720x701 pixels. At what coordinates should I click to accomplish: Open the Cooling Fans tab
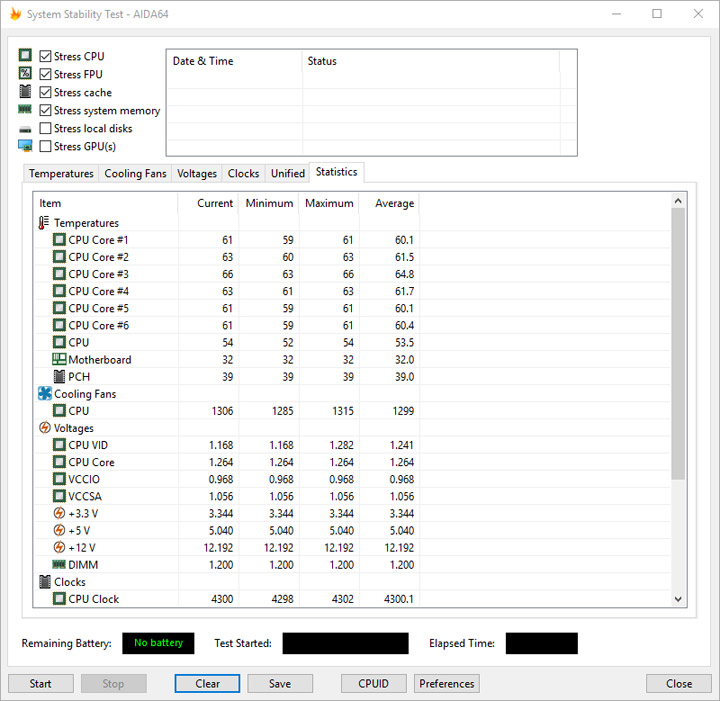(135, 174)
